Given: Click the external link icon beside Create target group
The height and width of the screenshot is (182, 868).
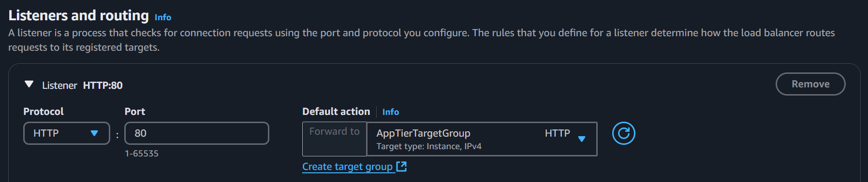Looking at the screenshot, I should tap(401, 167).
